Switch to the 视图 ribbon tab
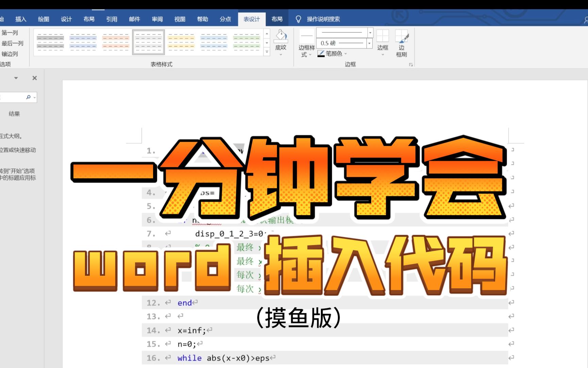 (x=180, y=19)
